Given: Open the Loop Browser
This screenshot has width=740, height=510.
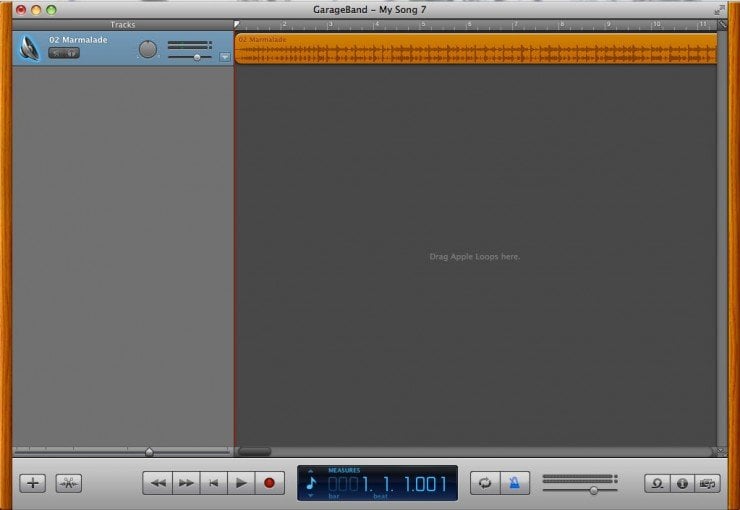Looking at the screenshot, I should pos(657,484).
